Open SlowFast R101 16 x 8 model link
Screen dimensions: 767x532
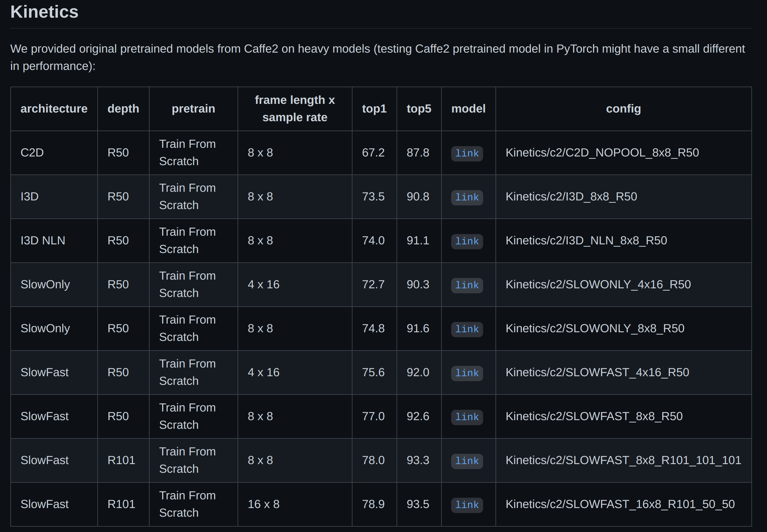coord(466,505)
